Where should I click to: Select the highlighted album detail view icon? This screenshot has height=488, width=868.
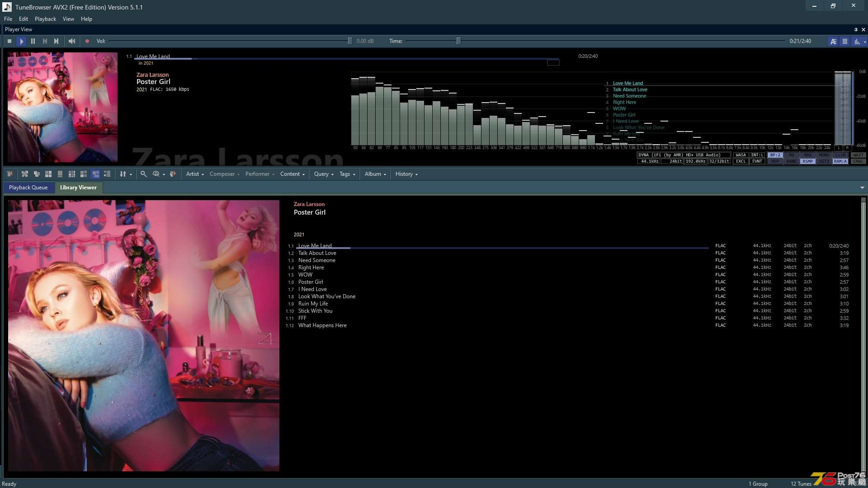95,174
